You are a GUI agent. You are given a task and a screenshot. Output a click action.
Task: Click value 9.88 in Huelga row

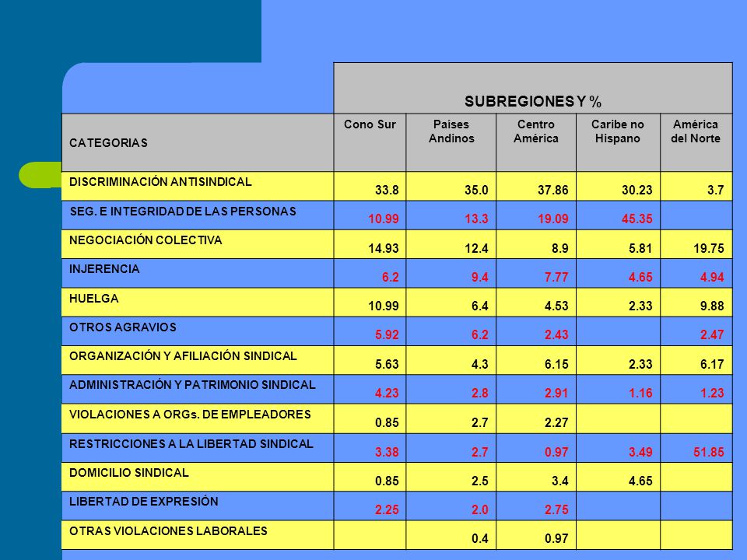coord(712,306)
